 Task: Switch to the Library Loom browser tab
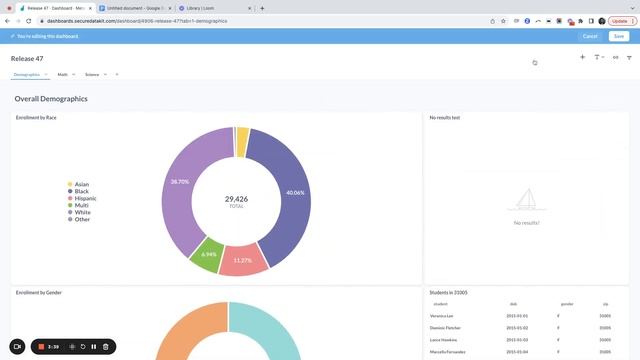click(x=215, y=8)
